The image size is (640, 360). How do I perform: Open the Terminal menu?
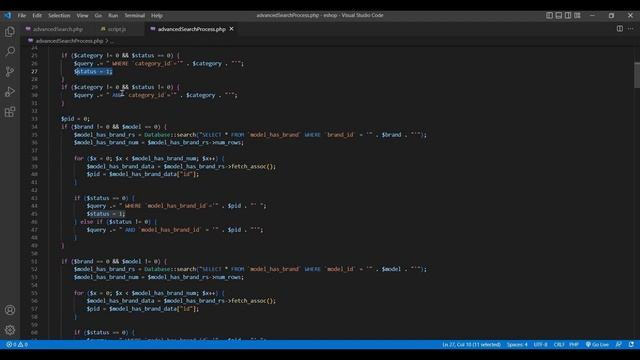click(x=135, y=16)
